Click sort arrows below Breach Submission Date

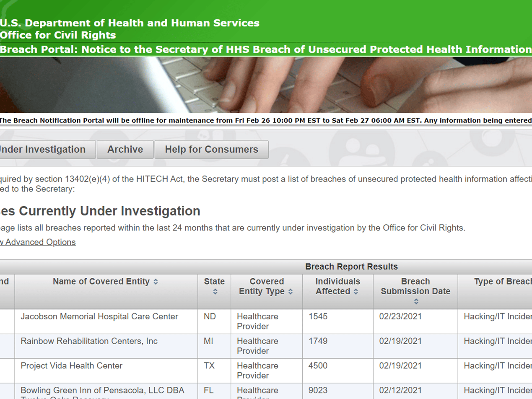click(415, 301)
